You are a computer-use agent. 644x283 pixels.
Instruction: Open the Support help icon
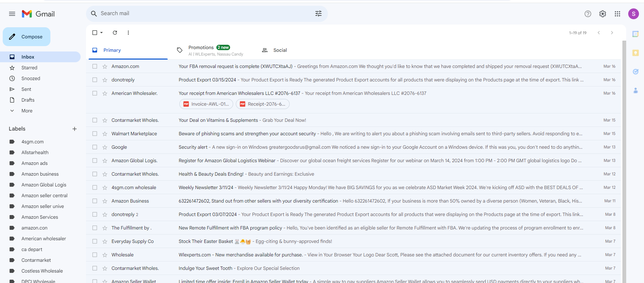pos(588,14)
